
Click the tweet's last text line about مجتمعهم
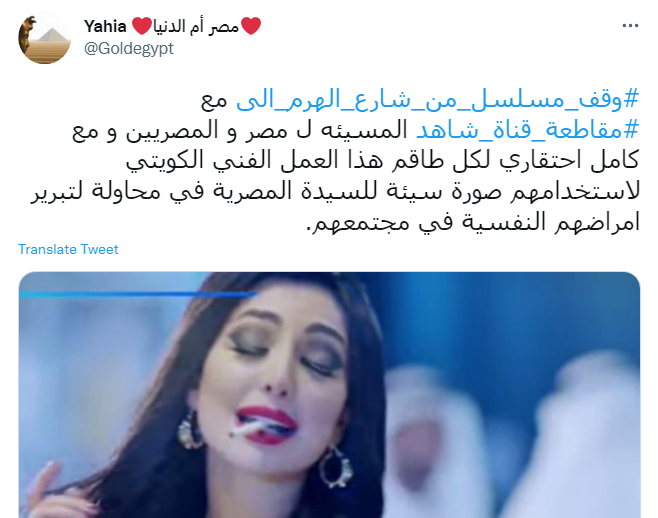[473, 222]
